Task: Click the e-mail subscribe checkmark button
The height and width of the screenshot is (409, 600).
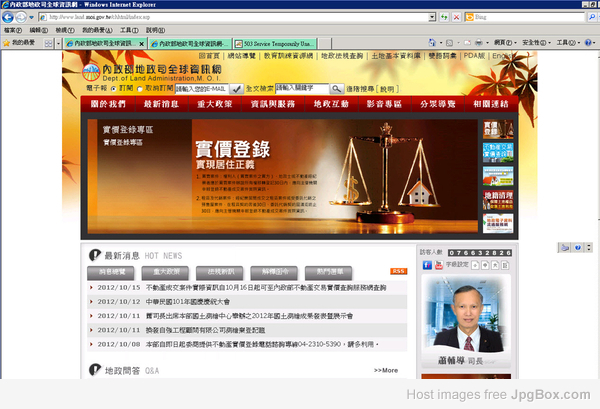Action: coord(236,89)
